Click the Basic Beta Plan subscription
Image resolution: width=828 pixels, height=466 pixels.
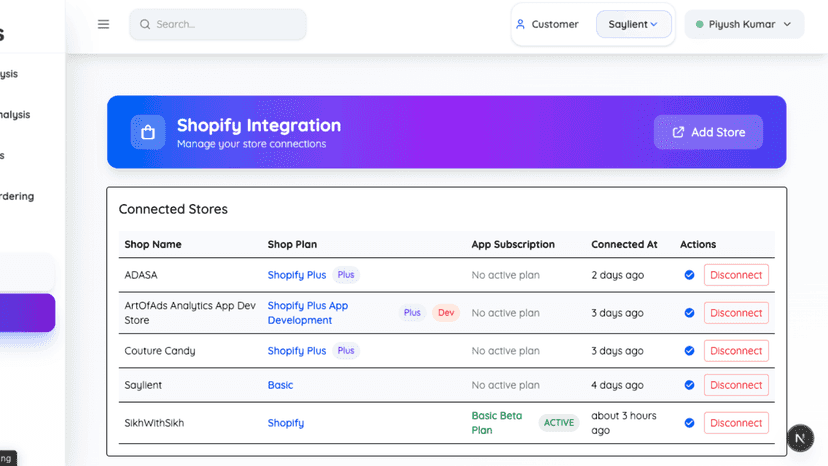[496, 423]
